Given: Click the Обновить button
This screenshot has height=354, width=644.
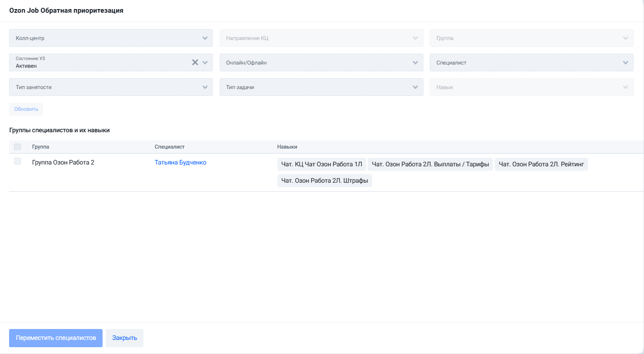Looking at the screenshot, I should tap(26, 109).
